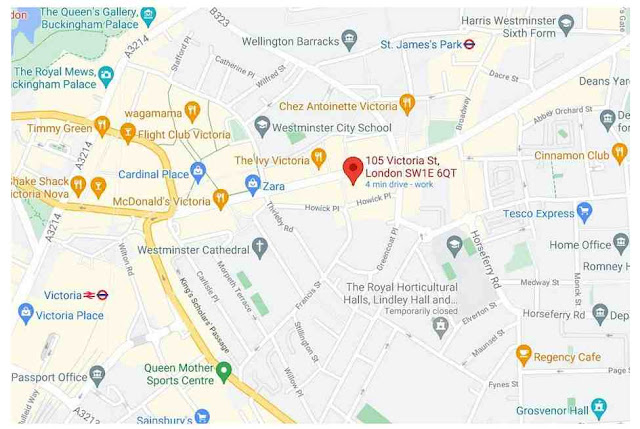
Task: Select the Cinnamon Club restaurant pin
Action: point(620,153)
